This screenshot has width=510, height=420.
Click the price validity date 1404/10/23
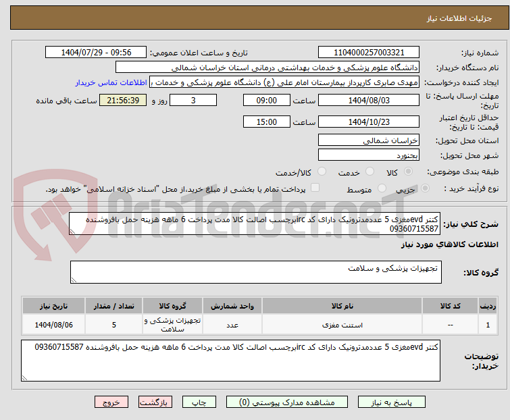coord(369,122)
